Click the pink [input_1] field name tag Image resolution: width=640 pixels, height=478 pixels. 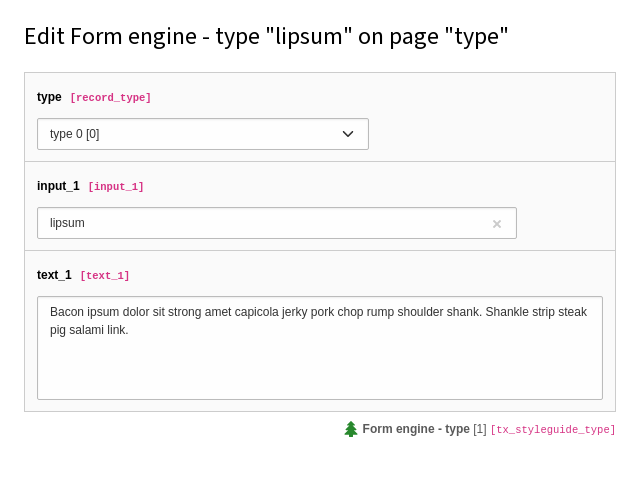coord(116,187)
